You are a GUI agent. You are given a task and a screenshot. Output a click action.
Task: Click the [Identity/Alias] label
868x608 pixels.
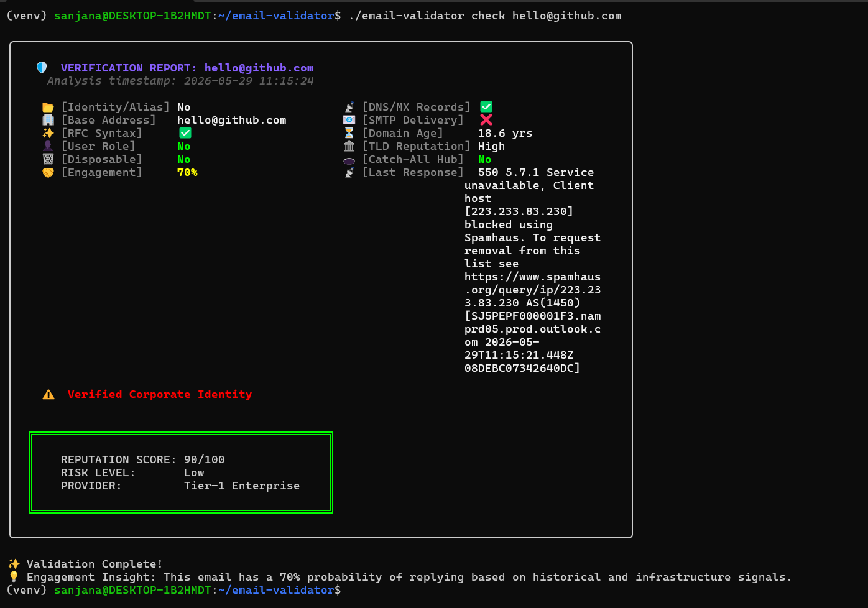[115, 107]
